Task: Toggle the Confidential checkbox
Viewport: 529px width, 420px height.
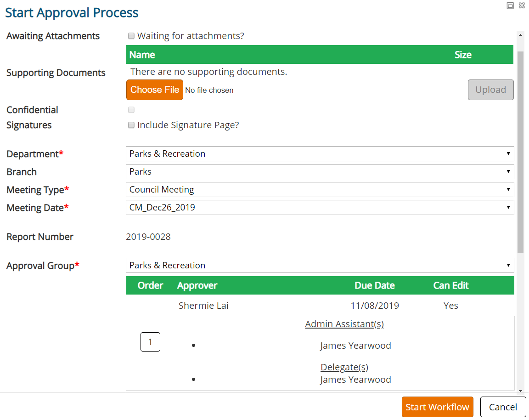Action: [131, 110]
